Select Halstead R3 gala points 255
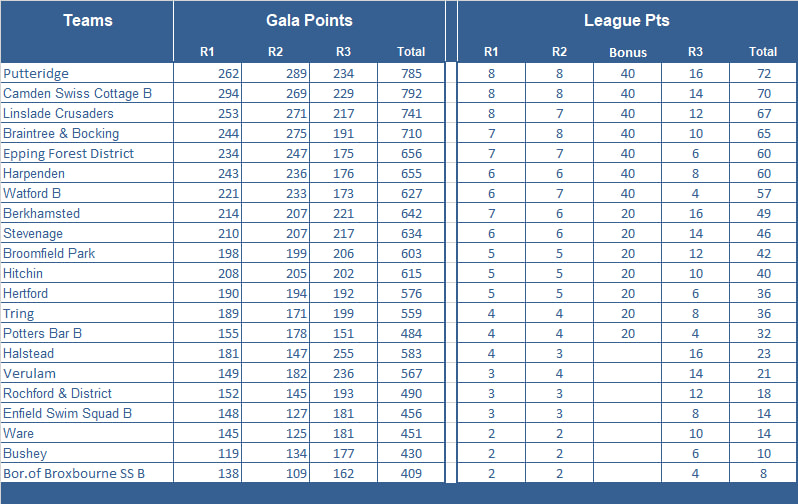 [x=344, y=353]
